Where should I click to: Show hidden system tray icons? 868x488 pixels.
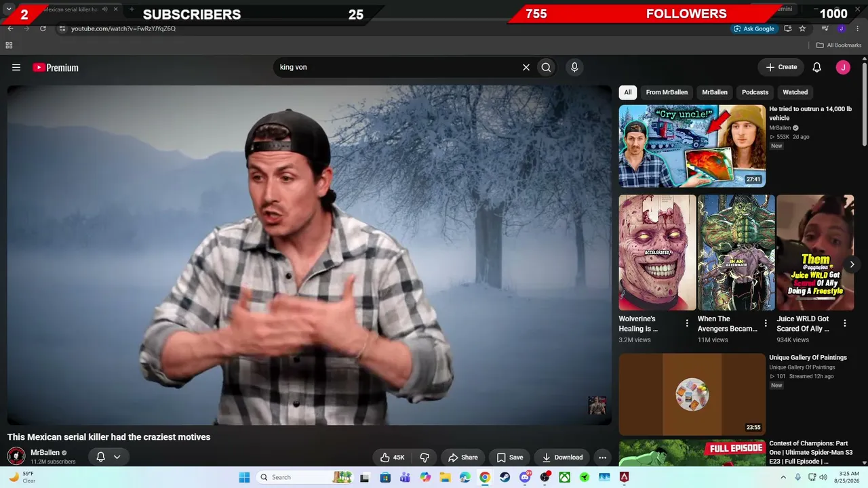pyautogui.click(x=784, y=477)
